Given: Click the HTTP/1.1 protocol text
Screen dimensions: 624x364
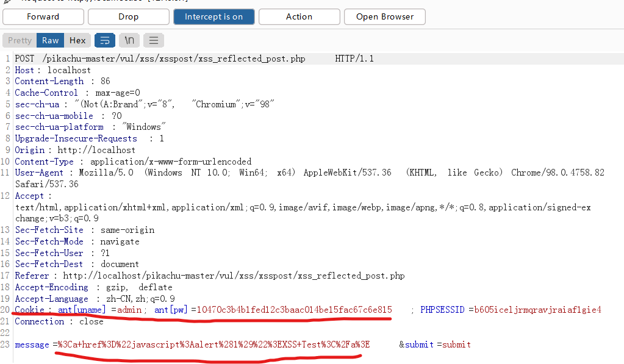Looking at the screenshot, I should coord(354,59).
